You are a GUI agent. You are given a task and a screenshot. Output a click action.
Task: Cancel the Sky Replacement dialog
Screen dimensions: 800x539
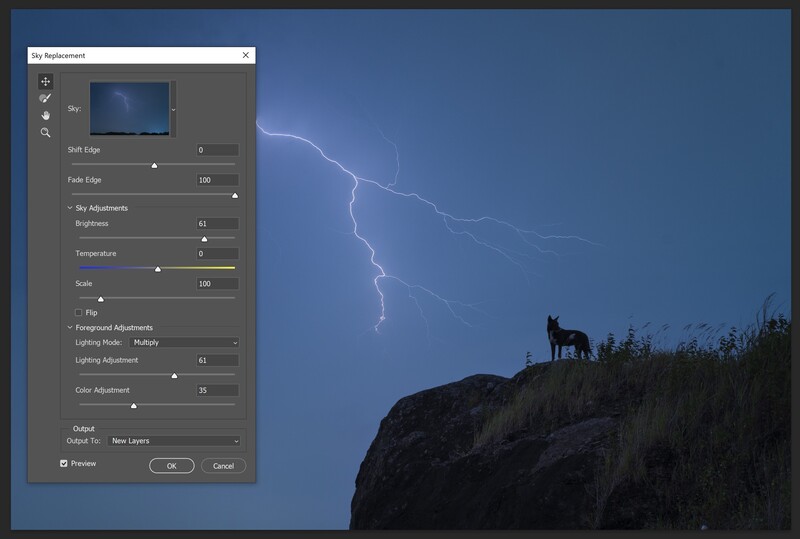point(223,466)
